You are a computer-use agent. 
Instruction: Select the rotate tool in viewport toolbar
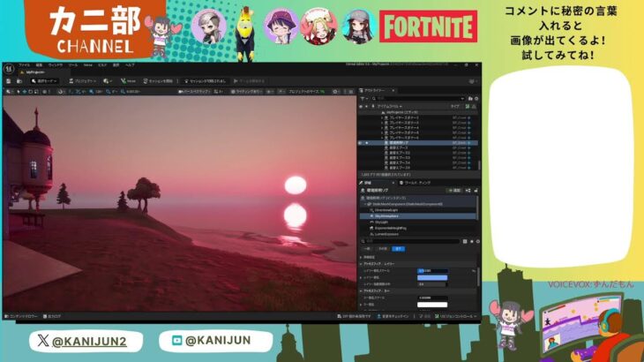[30, 92]
